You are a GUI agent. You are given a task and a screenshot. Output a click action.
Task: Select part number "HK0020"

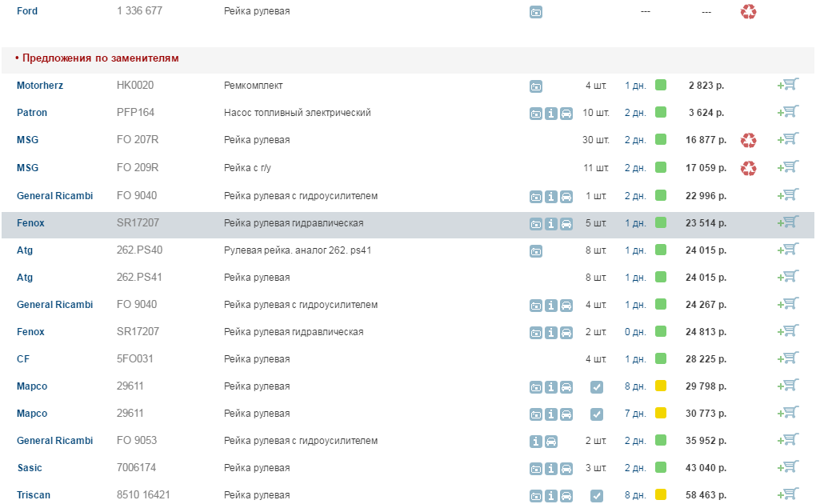135,85
